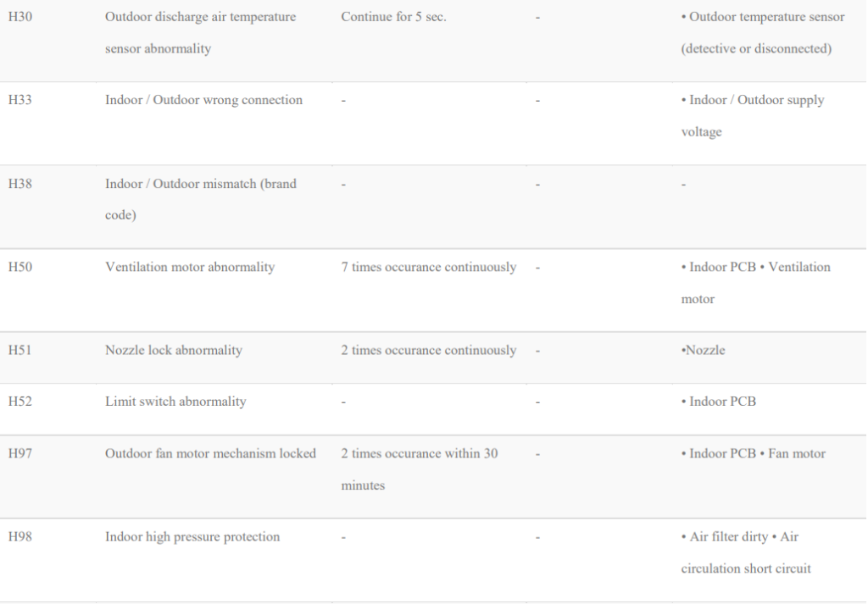The width and height of the screenshot is (868, 604).
Task: Select "Ventilation motor abnormality" description
Action: pos(190,267)
